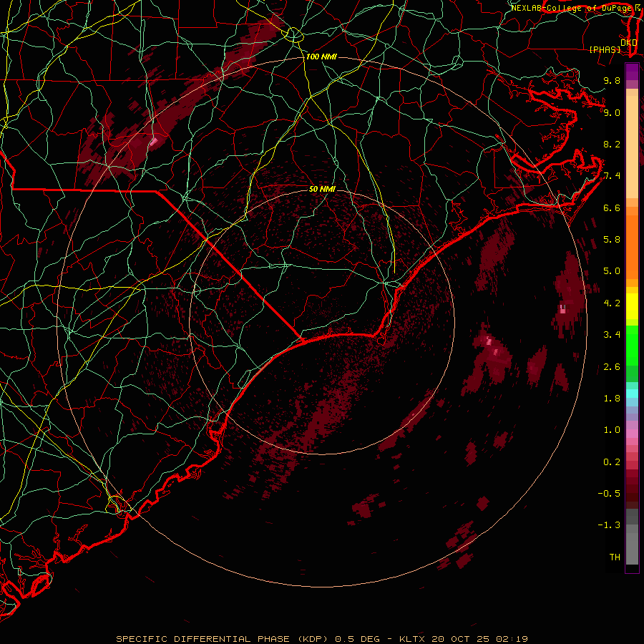Click the 6.6 scale value

tap(612, 208)
